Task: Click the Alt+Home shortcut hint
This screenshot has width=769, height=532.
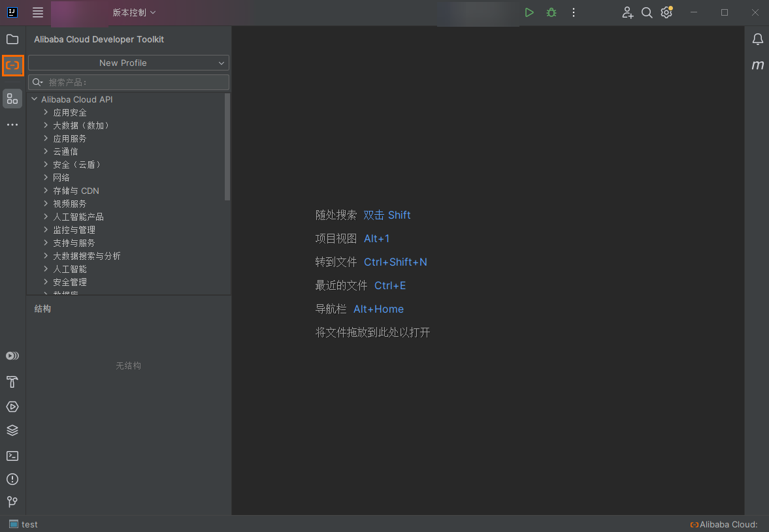Action: 378,309
